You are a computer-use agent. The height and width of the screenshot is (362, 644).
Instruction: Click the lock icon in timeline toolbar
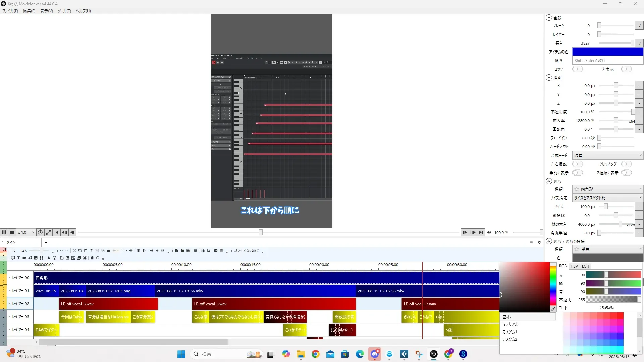point(108,251)
